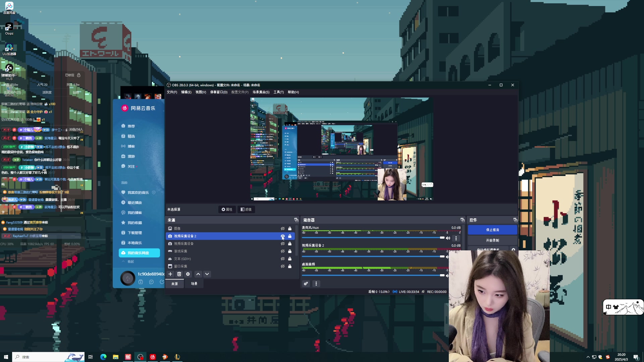
Task: Open the 编辑(E) menu in OBS
Action: pos(186,92)
